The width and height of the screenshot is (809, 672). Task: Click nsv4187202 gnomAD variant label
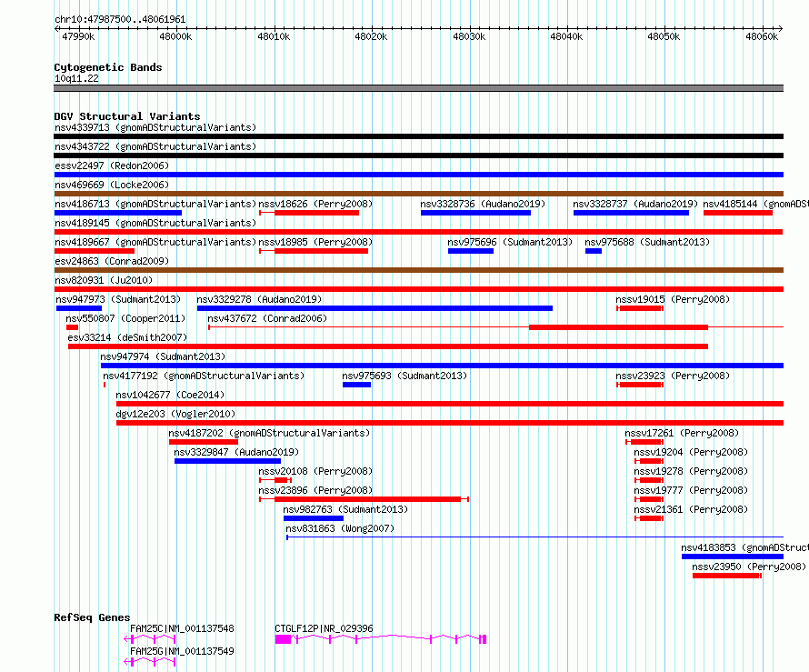269,433
